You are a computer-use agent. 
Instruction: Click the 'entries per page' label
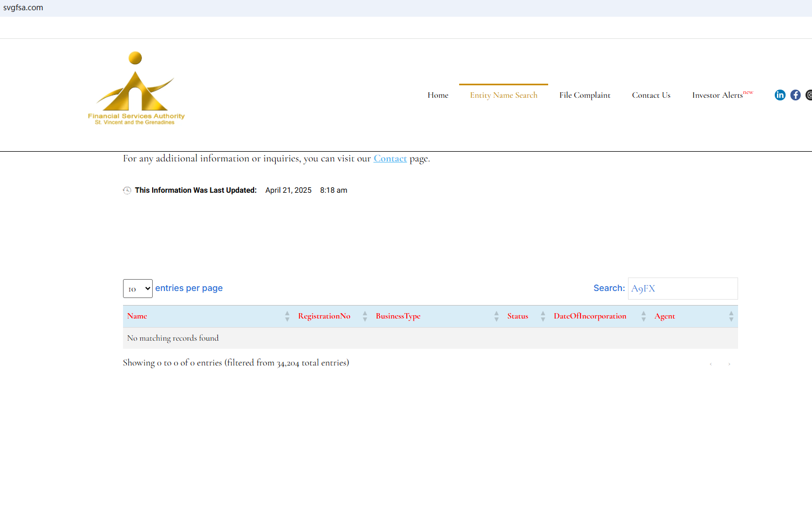click(189, 288)
